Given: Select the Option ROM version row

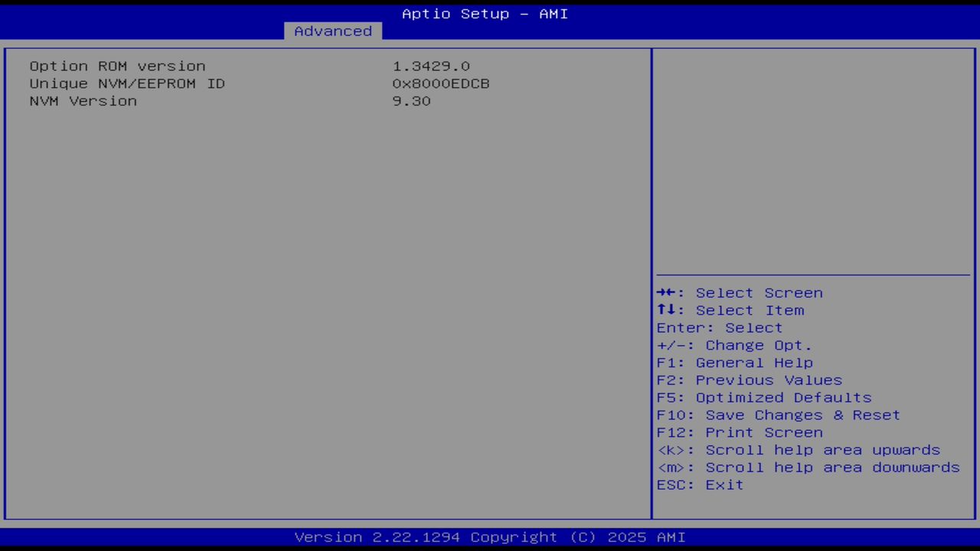Looking at the screenshot, I should click(x=117, y=66).
